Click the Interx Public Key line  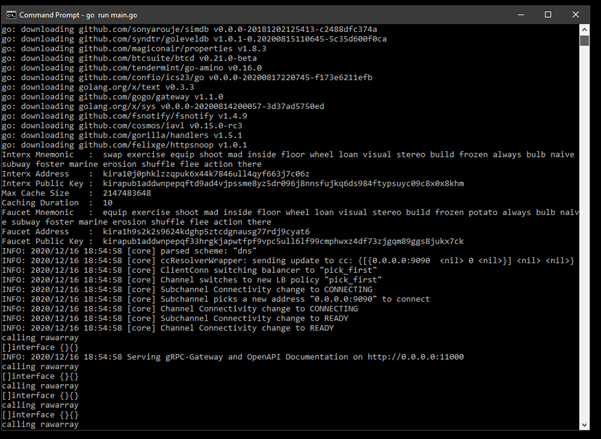click(233, 183)
